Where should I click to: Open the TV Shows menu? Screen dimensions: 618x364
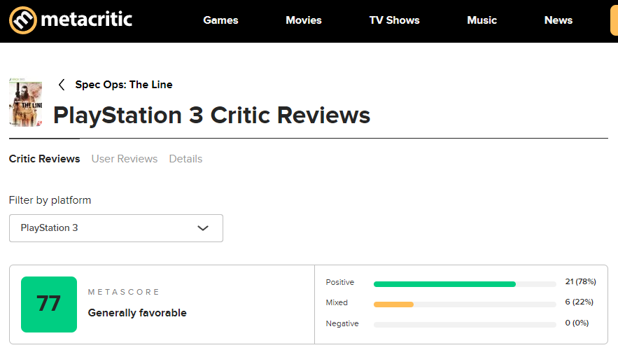point(394,20)
